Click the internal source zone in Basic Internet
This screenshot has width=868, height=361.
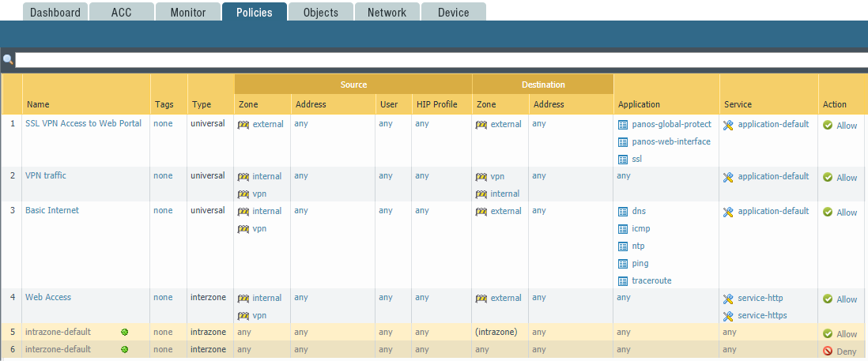pyautogui.click(x=267, y=211)
